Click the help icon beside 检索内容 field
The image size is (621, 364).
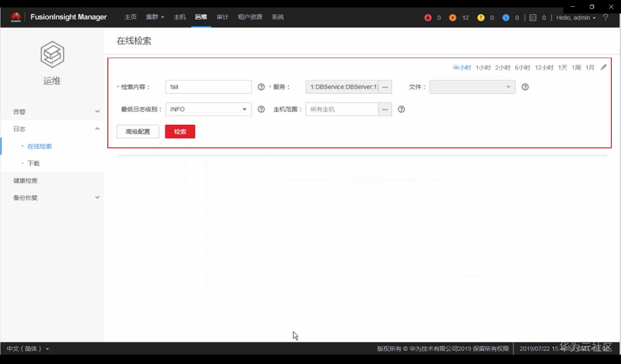click(261, 87)
